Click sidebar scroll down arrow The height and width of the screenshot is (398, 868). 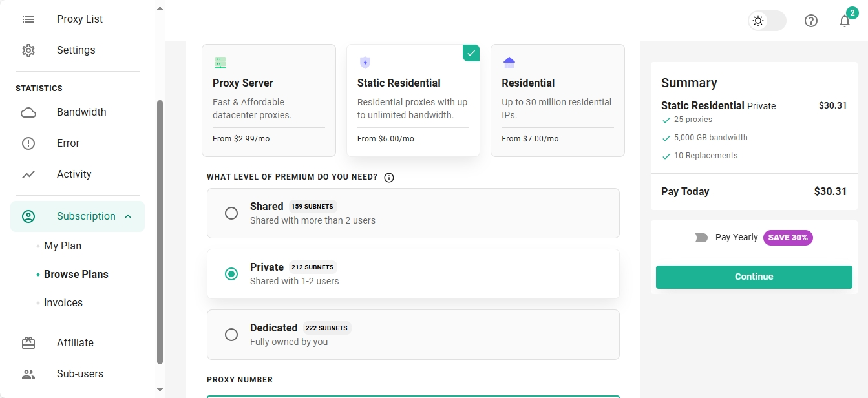click(x=160, y=390)
